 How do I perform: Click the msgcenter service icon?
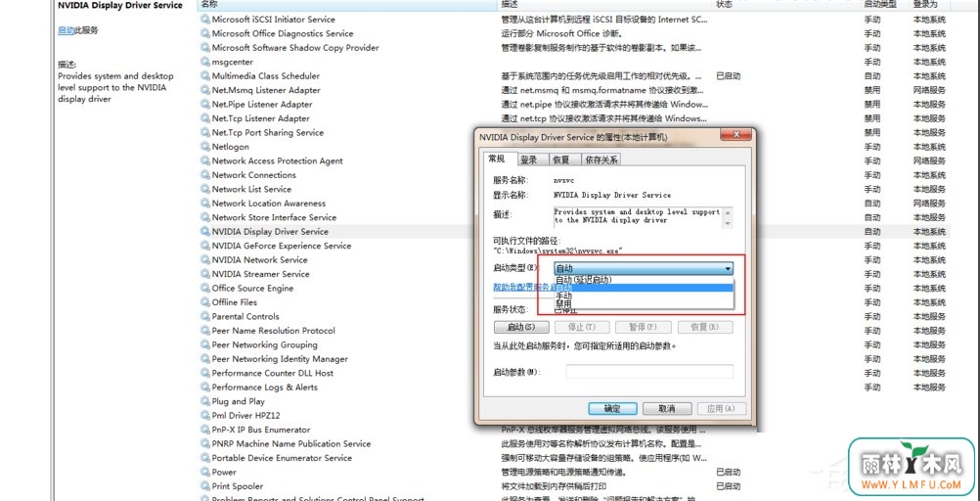[x=205, y=62]
